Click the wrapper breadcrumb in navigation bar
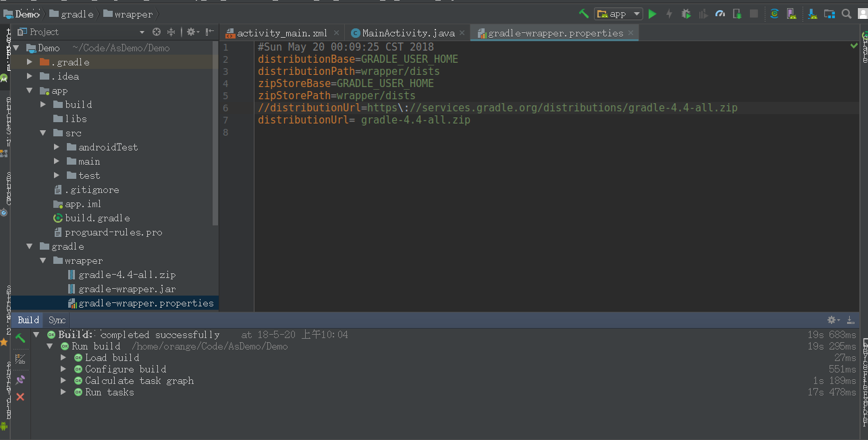This screenshot has width=868, height=440. point(127,13)
